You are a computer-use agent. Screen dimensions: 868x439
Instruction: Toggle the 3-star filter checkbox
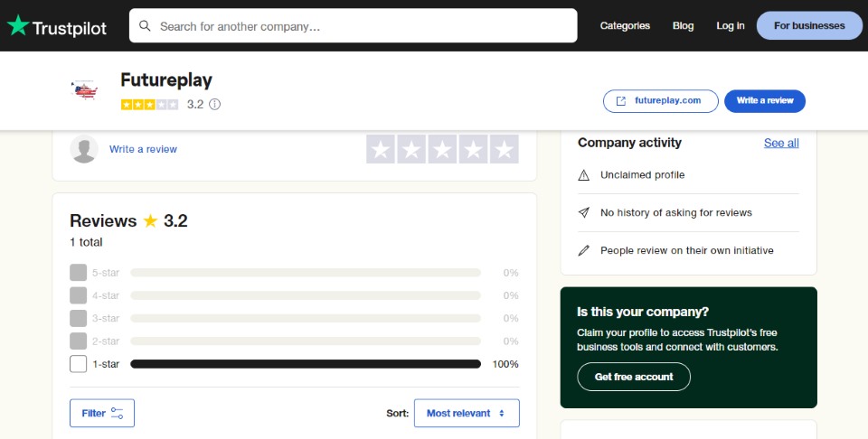coord(78,319)
